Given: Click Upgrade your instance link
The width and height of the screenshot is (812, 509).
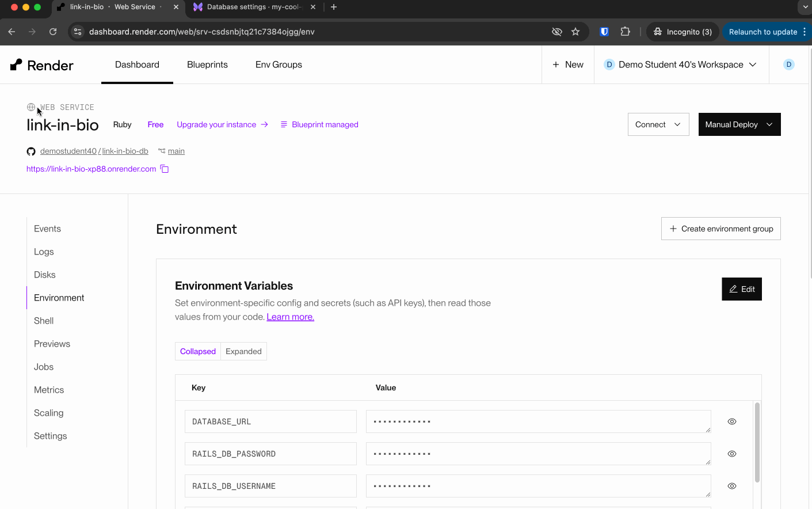Looking at the screenshot, I should (216, 124).
